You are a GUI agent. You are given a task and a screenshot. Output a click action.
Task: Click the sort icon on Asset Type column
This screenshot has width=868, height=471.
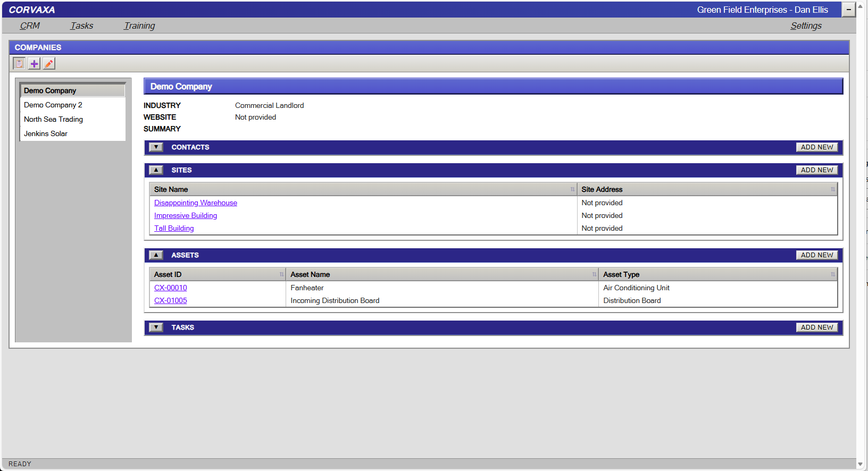832,275
